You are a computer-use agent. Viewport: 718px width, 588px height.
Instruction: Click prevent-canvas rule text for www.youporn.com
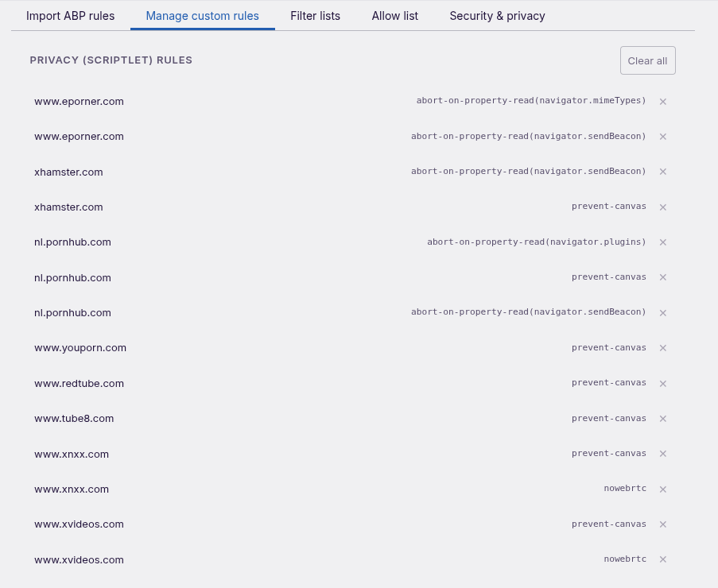pyautogui.click(x=609, y=348)
